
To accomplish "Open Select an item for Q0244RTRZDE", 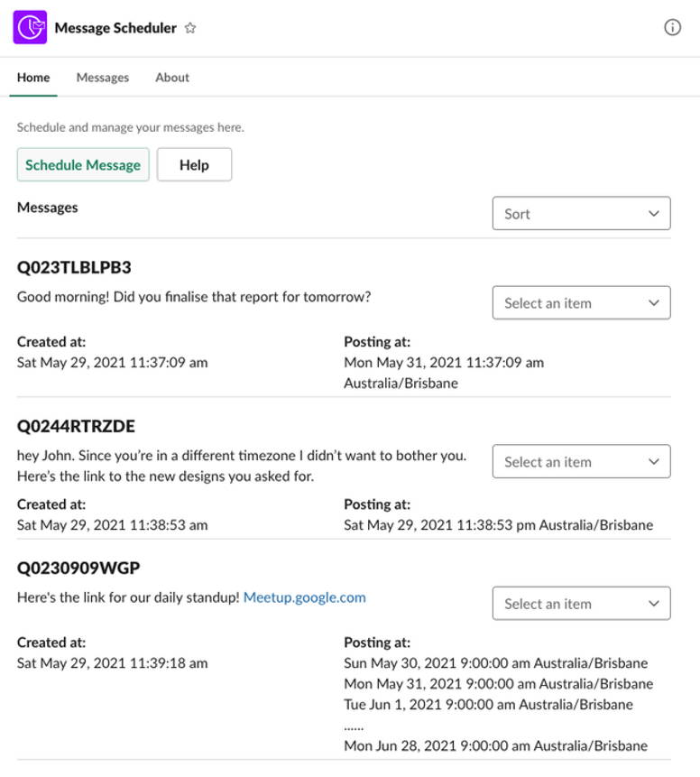I will tap(581, 462).
